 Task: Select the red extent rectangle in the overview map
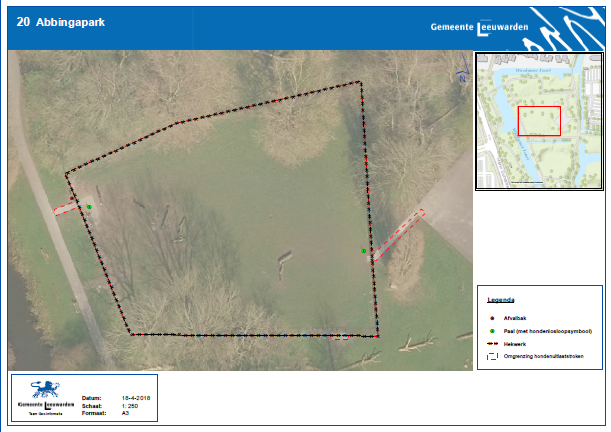pyautogui.click(x=539, y=120)
